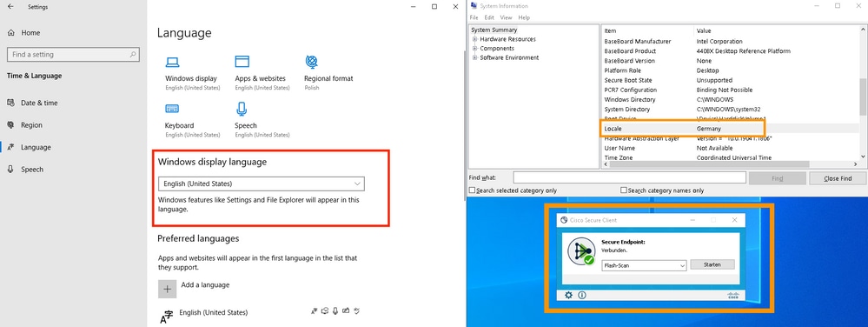This screenshot has width=868, height=327.
Task: Click the Cisco Secure Client title icon
Action: (x=564, y=220)
